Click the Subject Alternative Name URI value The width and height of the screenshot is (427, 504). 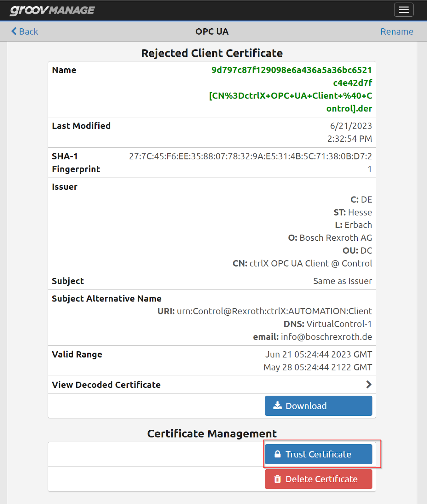click(274, 311)
